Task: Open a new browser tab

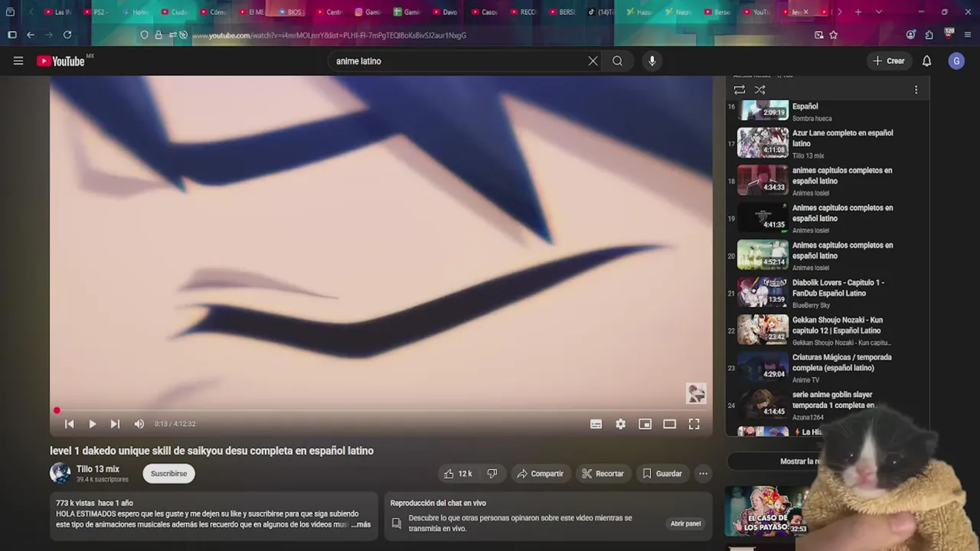Action: [858, 12]
